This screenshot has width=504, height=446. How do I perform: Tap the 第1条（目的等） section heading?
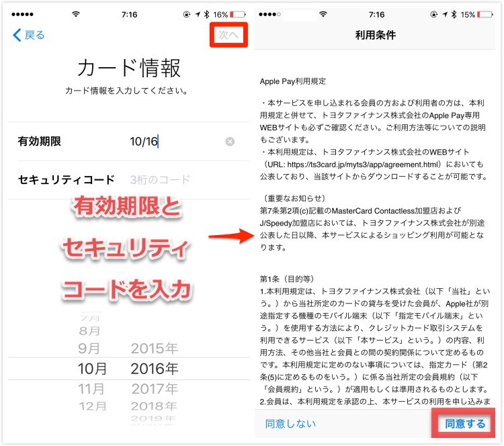(287, 279)
